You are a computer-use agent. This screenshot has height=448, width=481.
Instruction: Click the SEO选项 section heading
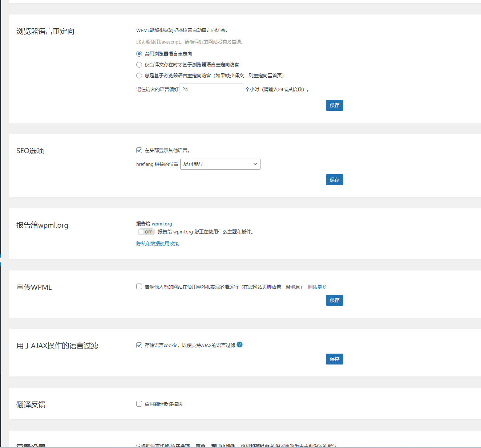pos(30,151)
